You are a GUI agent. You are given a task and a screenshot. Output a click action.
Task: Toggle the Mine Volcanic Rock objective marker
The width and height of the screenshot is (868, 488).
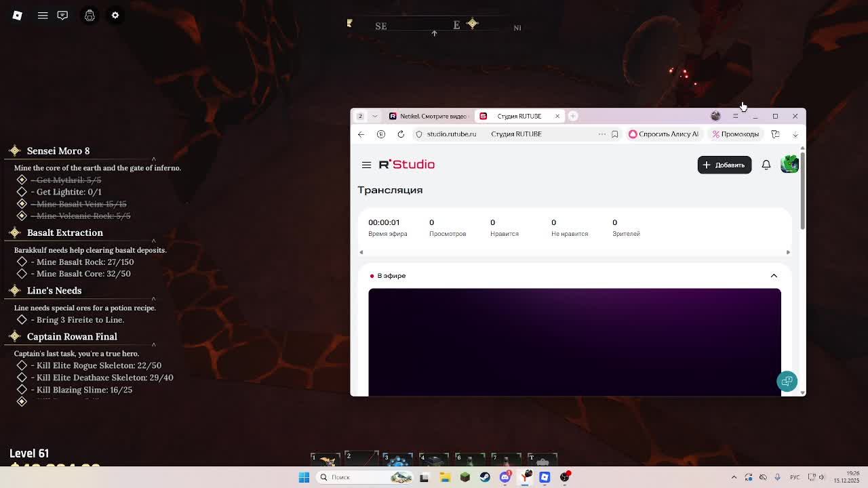pos(22,216)
